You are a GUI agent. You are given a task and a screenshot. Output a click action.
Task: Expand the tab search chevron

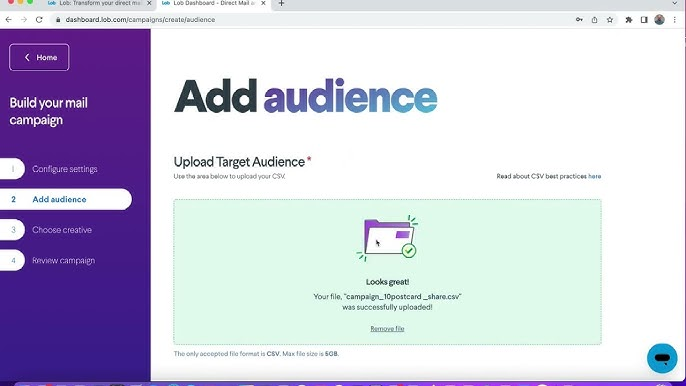click(675, 3)
